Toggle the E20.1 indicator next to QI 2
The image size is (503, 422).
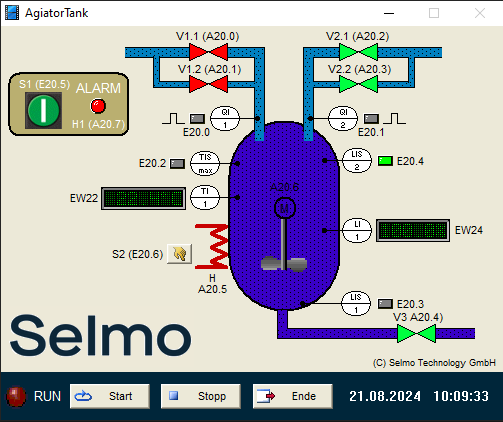[371, 119]
